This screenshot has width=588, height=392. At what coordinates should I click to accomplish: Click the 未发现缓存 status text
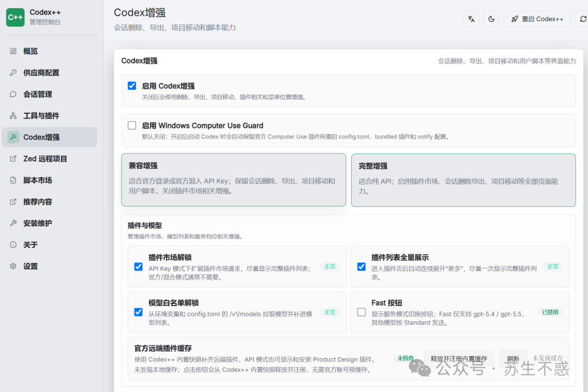548,358
